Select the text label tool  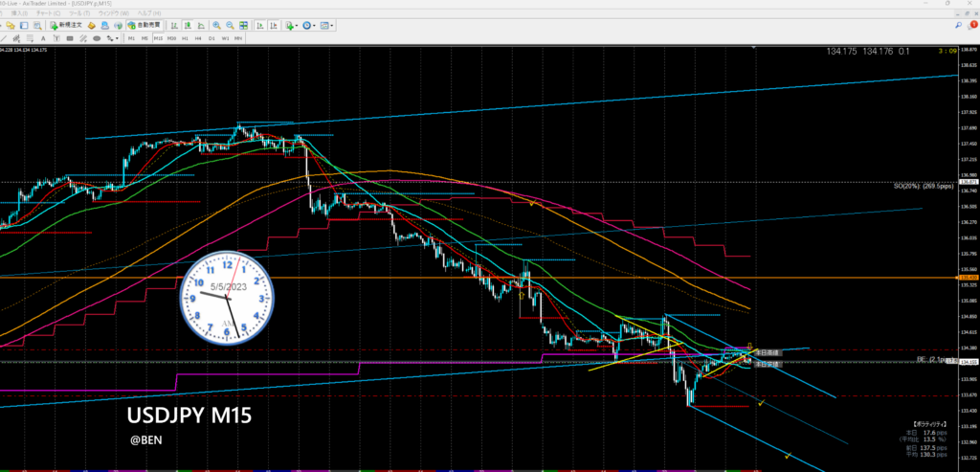click(x=43, y=38)
